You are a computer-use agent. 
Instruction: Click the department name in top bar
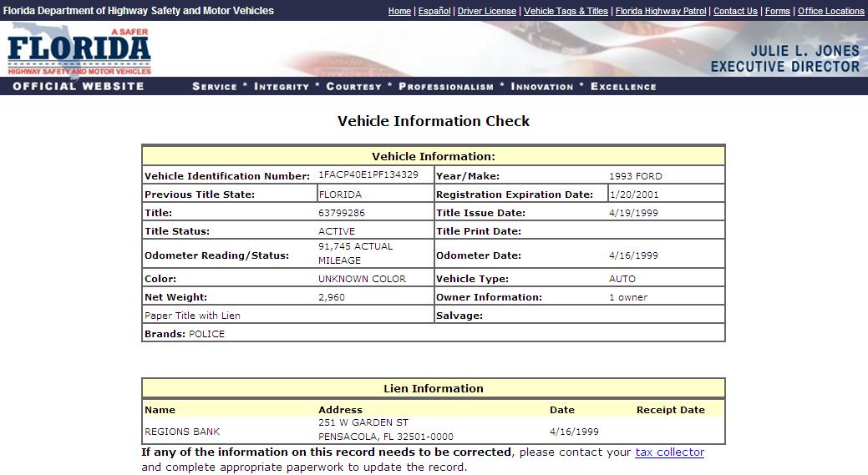click(139, 11)
